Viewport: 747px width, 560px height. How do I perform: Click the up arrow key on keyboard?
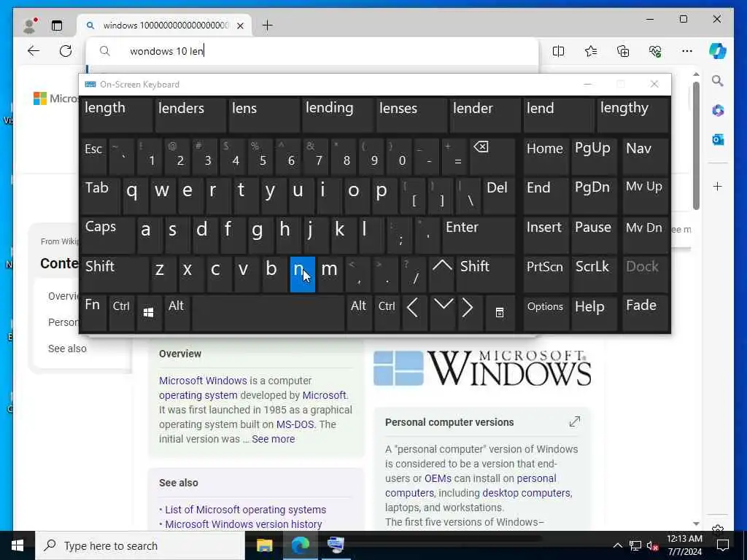[442, 273]
